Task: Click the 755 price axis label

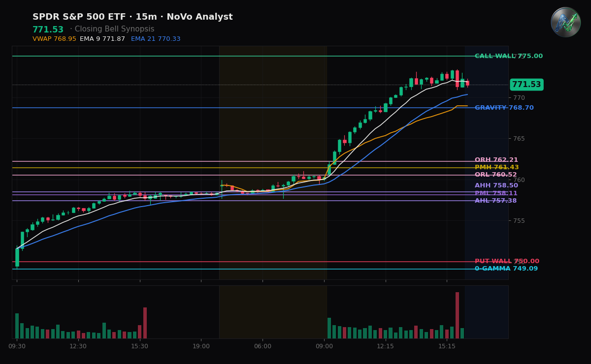Action: [519, 221]
